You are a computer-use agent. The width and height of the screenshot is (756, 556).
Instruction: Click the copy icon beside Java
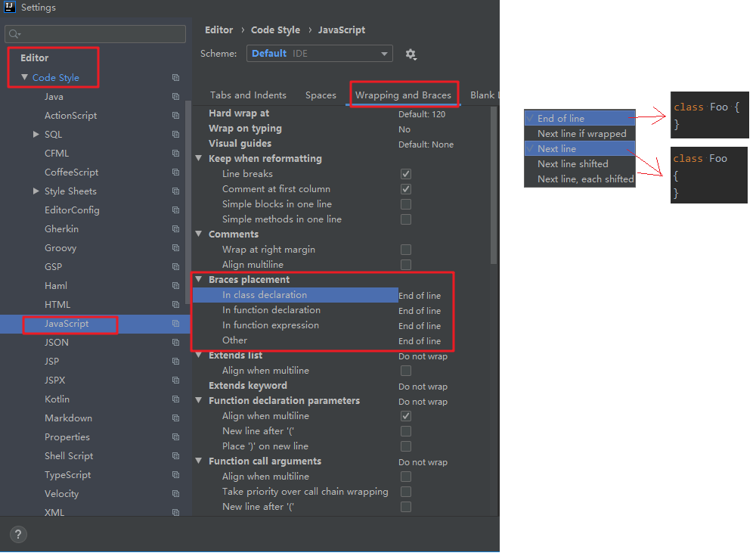tap(176, 97)
